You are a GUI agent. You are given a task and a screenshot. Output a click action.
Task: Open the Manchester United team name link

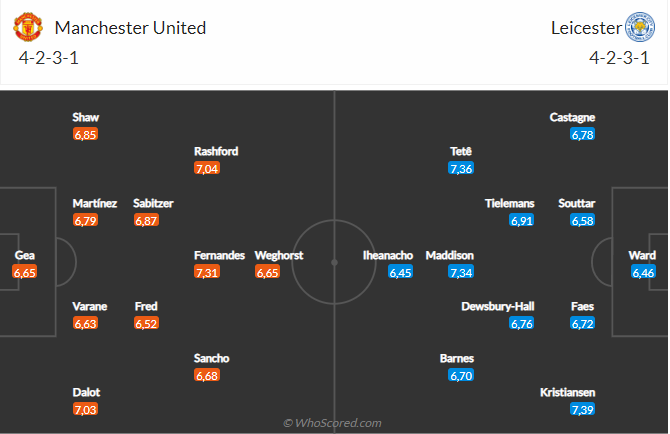click(130, 27)
